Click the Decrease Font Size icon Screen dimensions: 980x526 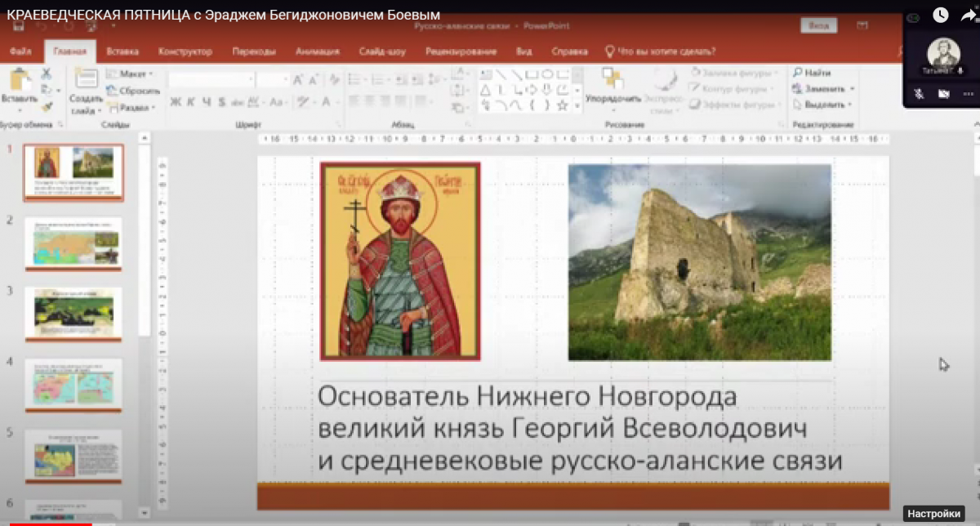(312, 79)
